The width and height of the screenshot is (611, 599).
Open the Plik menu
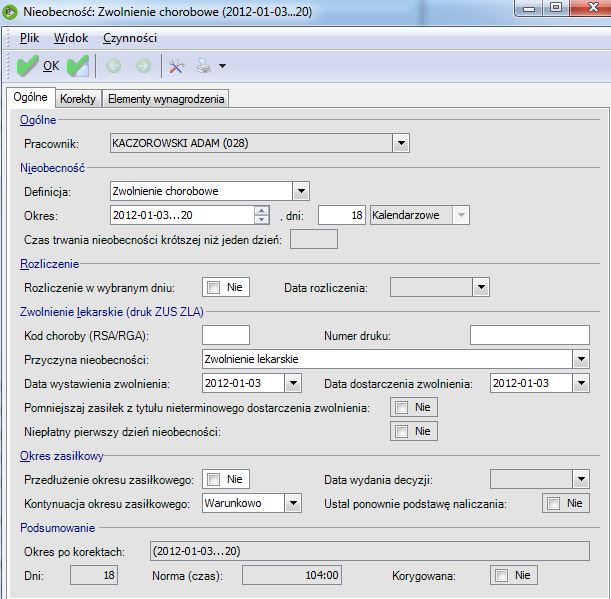pyautogui.click(x=29, y=38)
